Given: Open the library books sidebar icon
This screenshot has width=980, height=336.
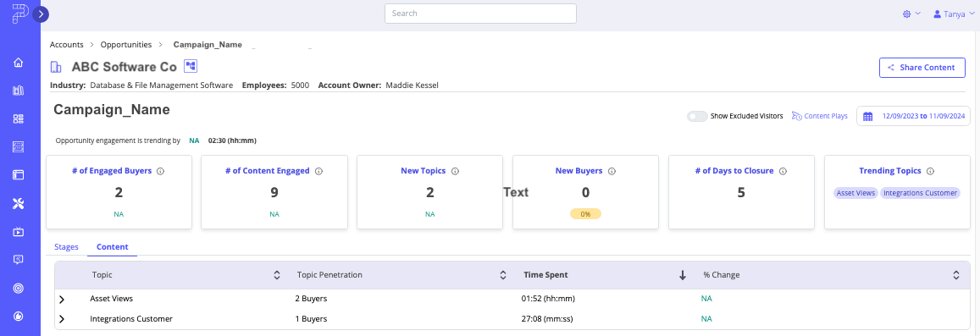Looking at the screenshot, I should pos(18,91).
